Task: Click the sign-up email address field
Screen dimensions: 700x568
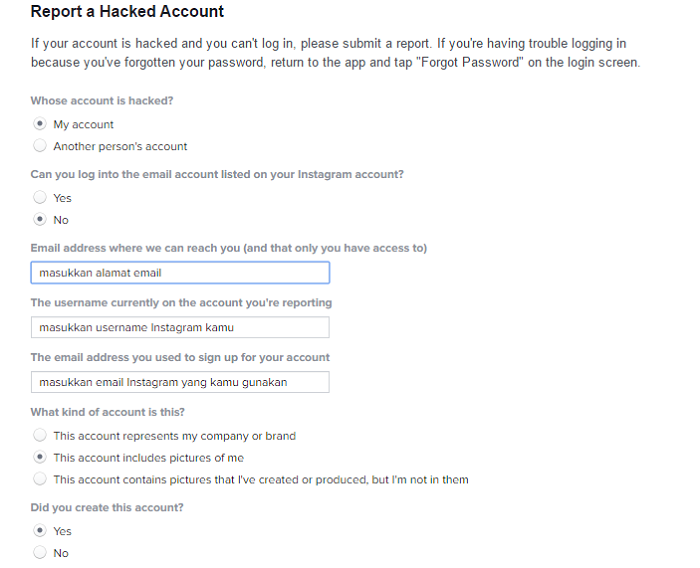Action: (x=180, y=383)
